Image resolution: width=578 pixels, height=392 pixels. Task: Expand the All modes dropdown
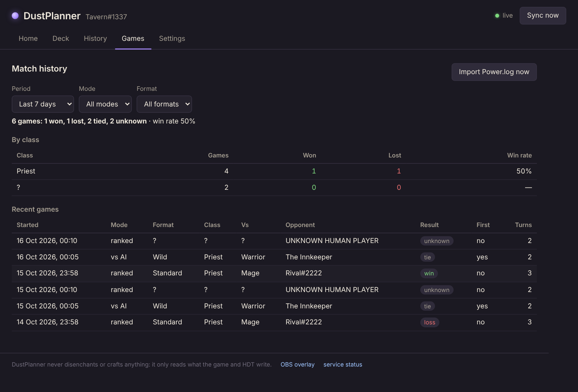105,104
